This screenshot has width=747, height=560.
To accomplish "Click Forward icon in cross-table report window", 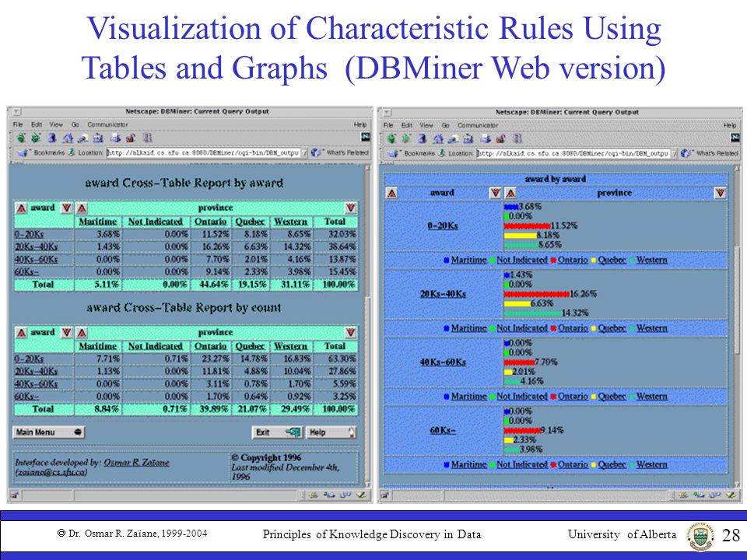I will [37, 138].
